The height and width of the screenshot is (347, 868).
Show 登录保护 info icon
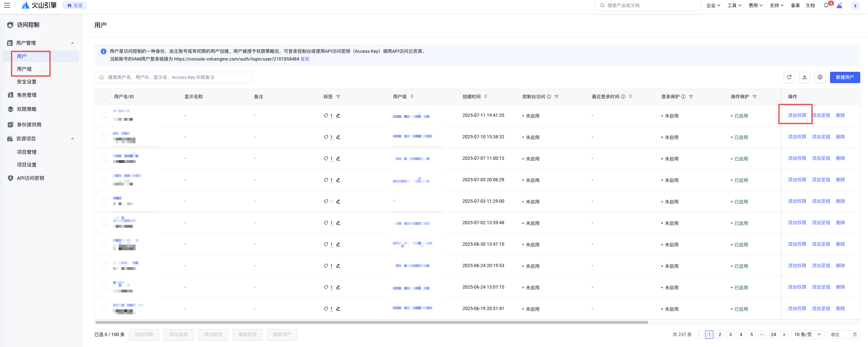tap(683, 97)
